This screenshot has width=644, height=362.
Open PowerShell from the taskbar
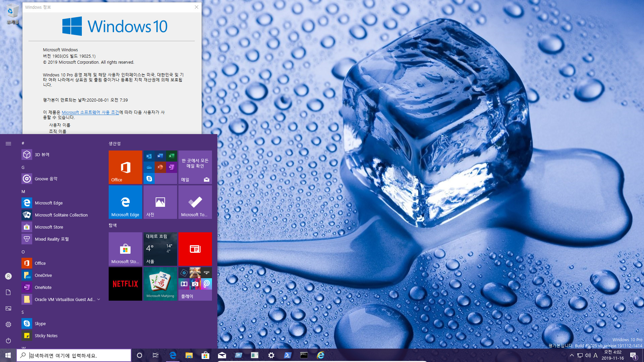pos(287,355)
